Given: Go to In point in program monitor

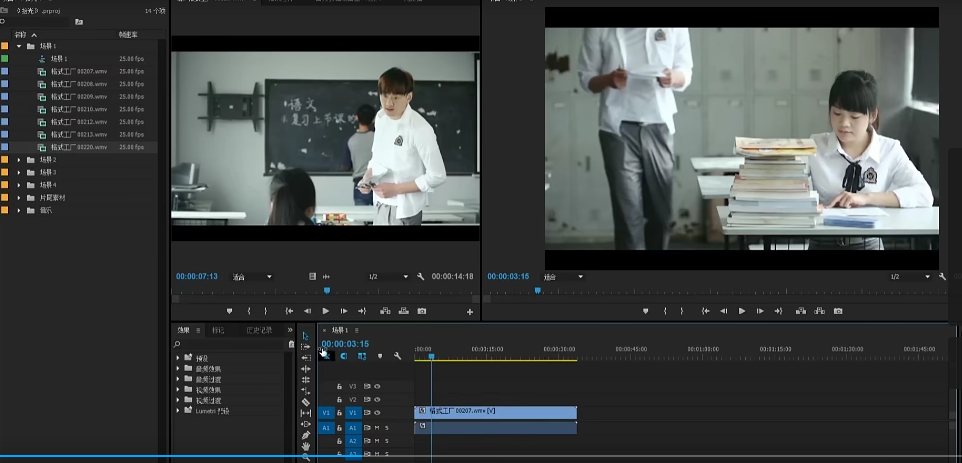Looking at the screenshot, I should 706,311.
